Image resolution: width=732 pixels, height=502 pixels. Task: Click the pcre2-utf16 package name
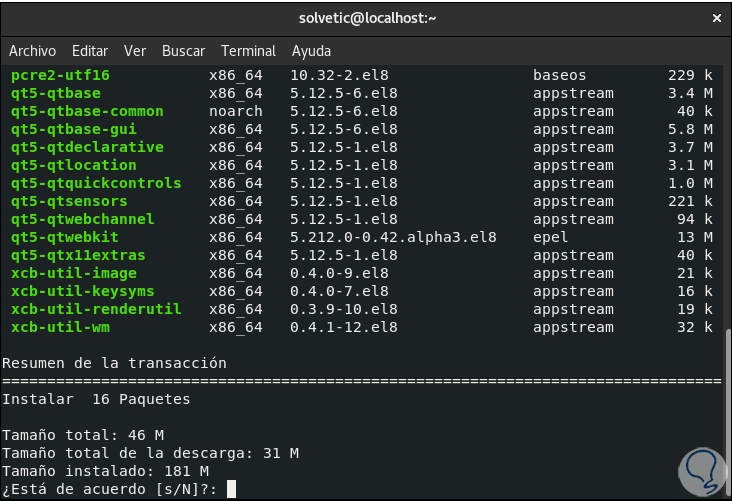click(60, 75)
